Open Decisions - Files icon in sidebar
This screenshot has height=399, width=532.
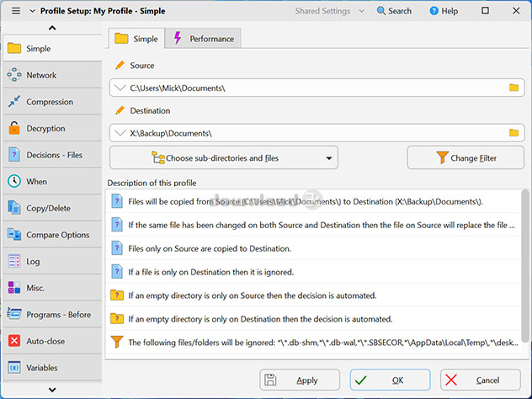[x=14, y=155]
